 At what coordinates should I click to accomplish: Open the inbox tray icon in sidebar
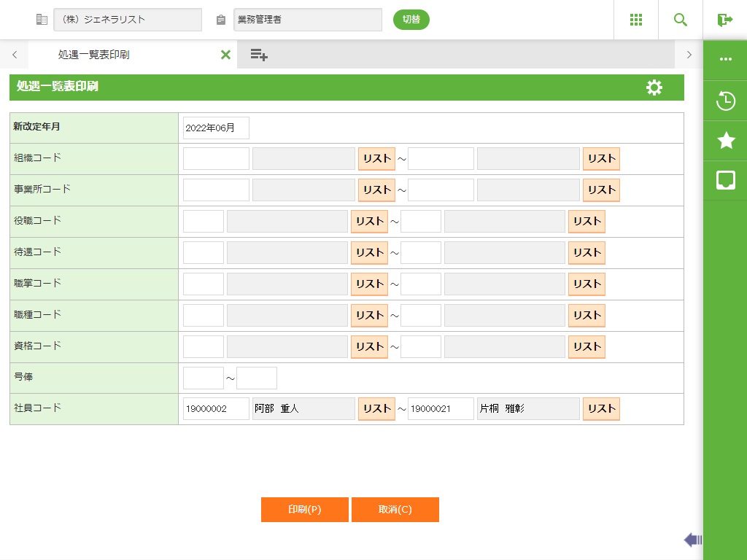tap(725, 181)
